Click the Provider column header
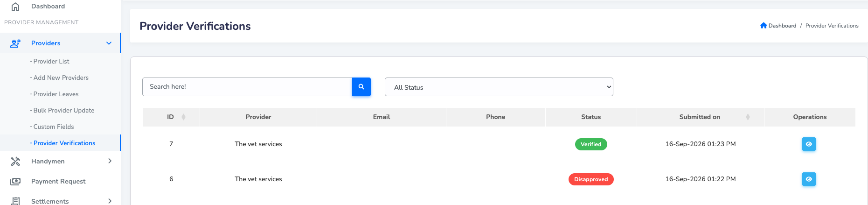The width and height of the screenshot is (868, 205). (258, 117)
